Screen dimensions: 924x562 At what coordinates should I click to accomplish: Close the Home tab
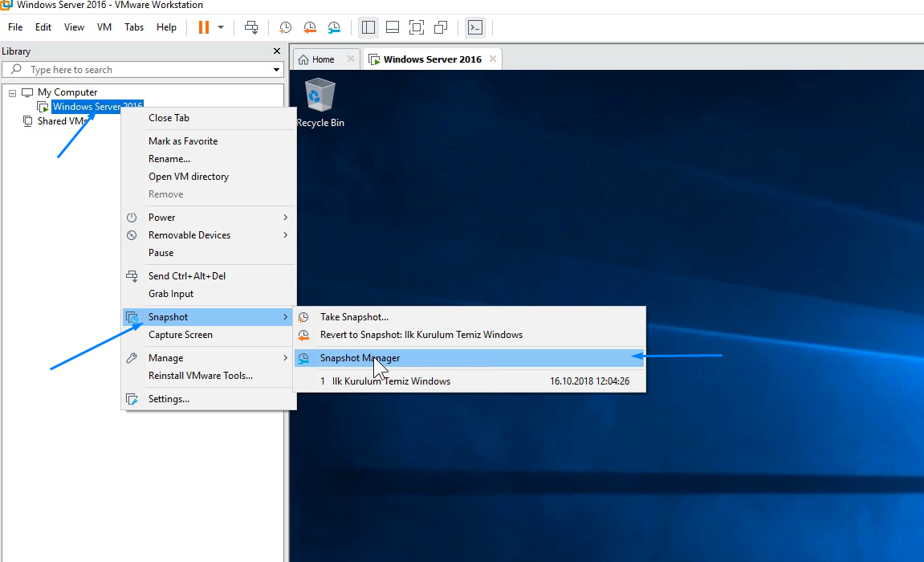point(351,59)
